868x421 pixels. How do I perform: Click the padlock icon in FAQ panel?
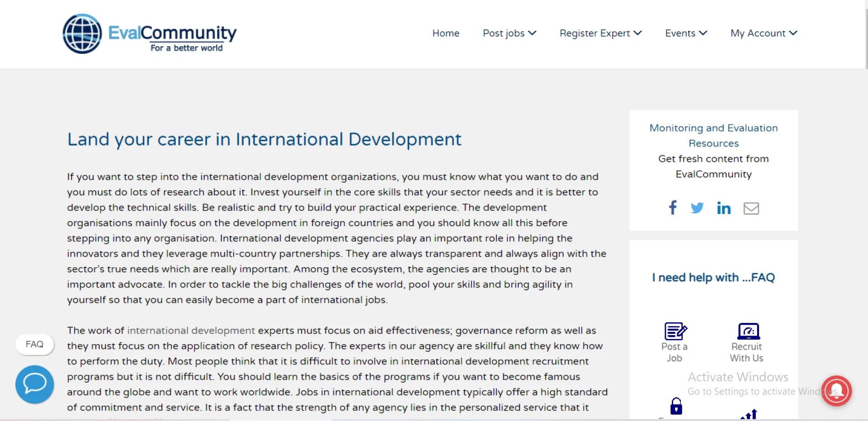(x=676, y=406)
